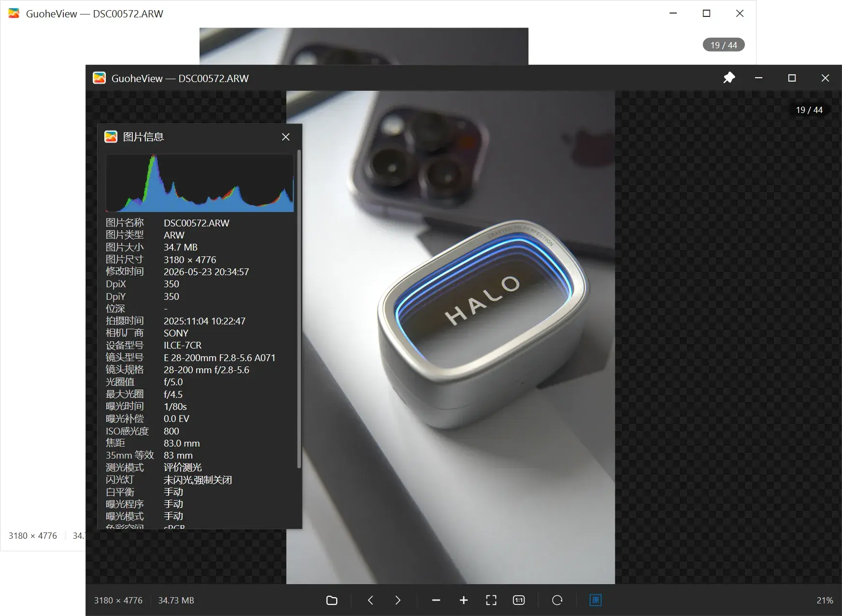The image size is (842, 616).
Task: Select lens model E 28-200mm F2.8-5.6 A071
Action: 219,358
